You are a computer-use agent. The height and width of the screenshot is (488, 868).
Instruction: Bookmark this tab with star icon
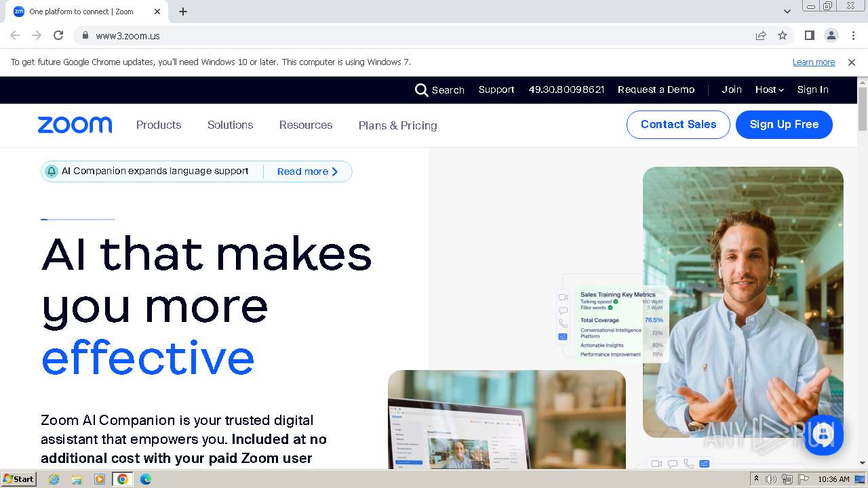tap(783, 35)
